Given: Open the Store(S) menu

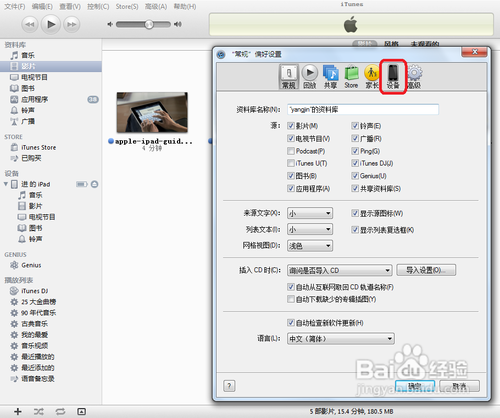Looking at the screenshot, I should click(x=127, y=7).
